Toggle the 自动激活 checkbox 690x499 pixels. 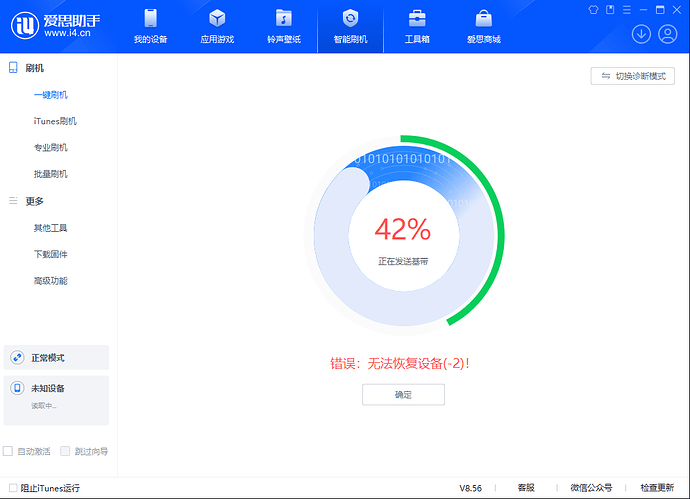click(x=8, y=451)
